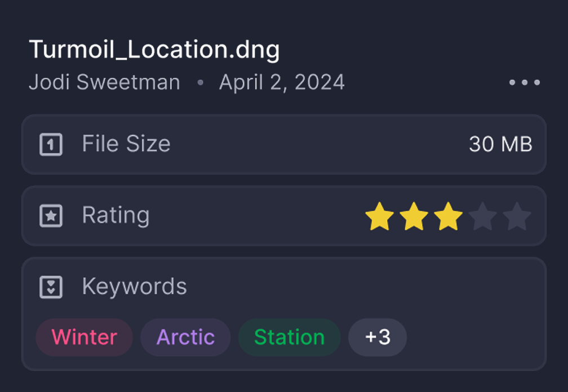Open author Jodi Sweetman's profile
This screenshot has width=568, height=392.
[x=104, y=82]
